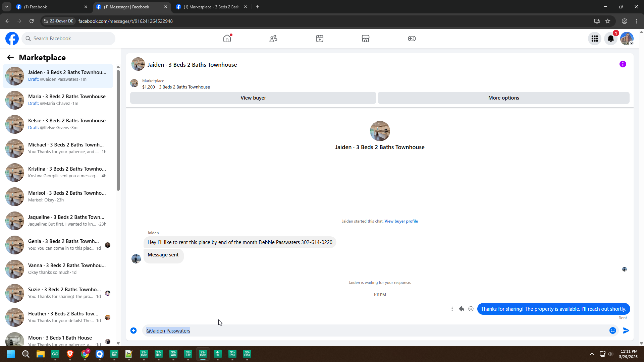Viewport: 644px width, 362px height.
Task: Install app icon in address bar
Action: coord(597,21)
